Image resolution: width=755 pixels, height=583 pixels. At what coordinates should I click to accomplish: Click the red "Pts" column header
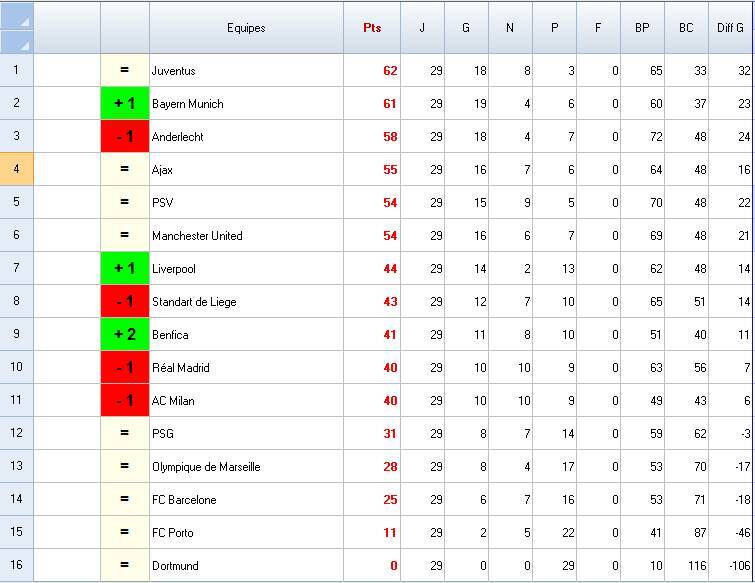point(372,28)
